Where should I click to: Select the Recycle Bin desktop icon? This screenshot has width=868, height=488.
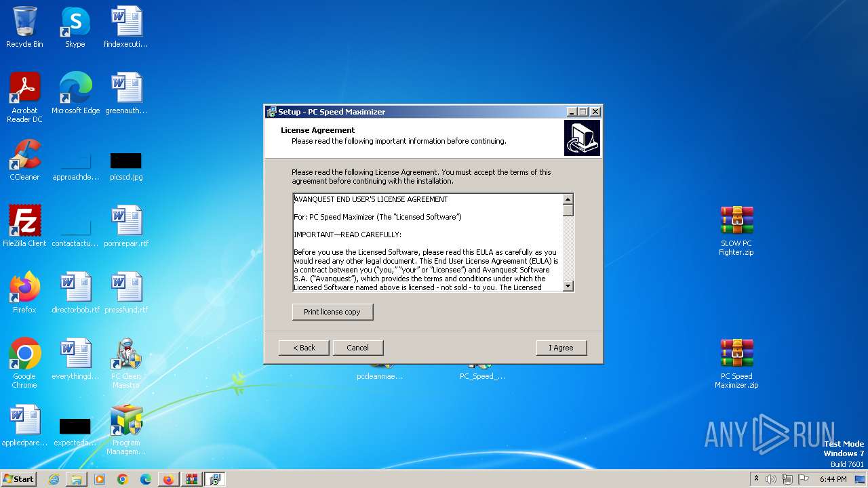click(x=24, y=27)
